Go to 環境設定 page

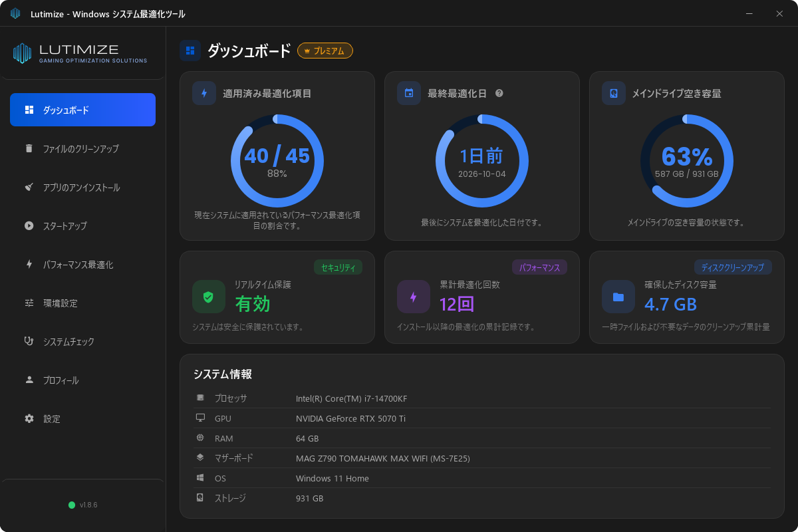(82, 303)
